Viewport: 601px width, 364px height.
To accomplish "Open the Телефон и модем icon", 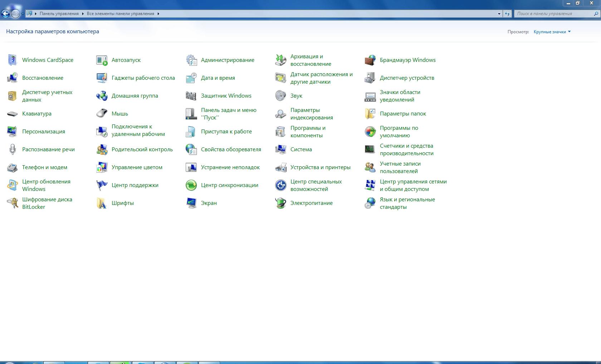I will pos(13,167).
